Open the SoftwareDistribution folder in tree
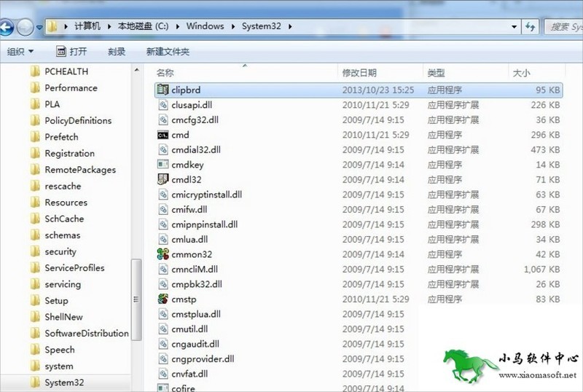583x392 pixels. (x=79, y=333)
